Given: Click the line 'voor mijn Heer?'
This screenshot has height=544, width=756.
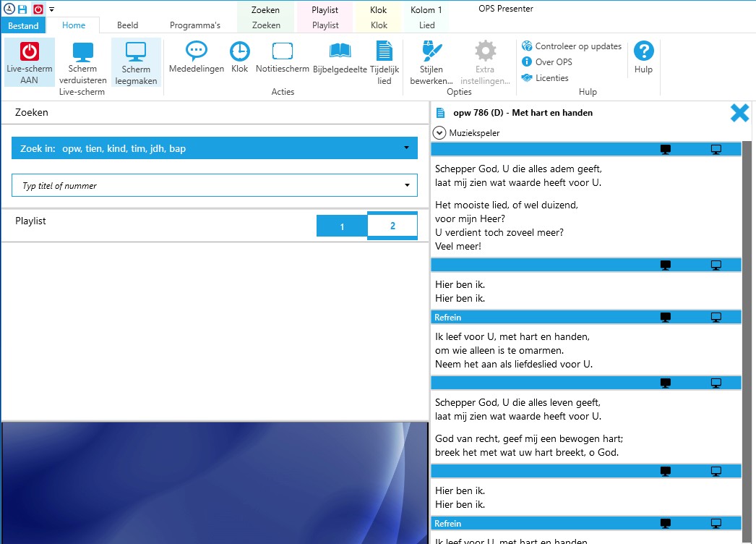Looking at the screenshot, I should (470, 218).
